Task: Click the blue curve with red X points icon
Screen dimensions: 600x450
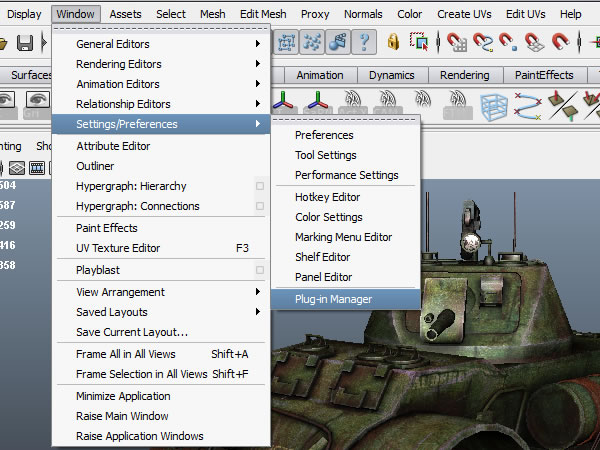Action: 528,106
